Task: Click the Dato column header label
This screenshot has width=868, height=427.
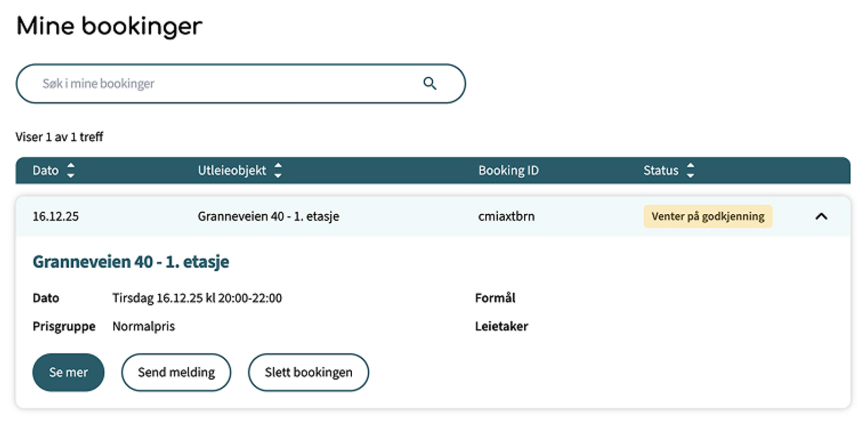Action: (x=46, y=171)
